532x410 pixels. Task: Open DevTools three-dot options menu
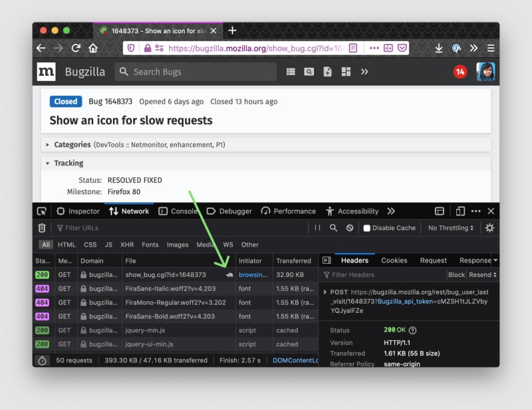click(x=475, y=211)
